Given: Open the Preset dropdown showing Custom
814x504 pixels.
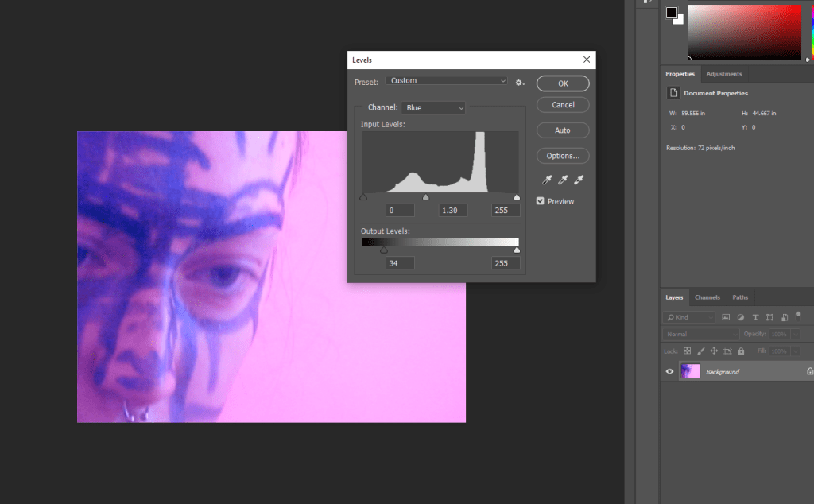Looking at the screenshot, I should click(447, 81).
